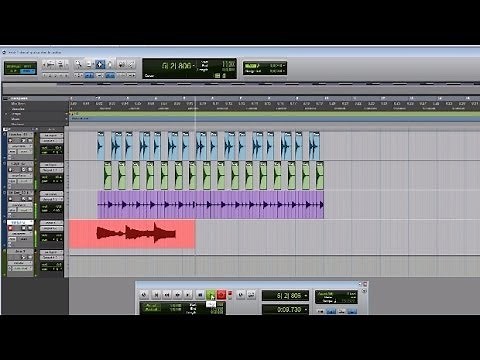Click the horizontal zoom control in toolbar
This screenshot has width=480, height=360.
pyautogui.click(x=50, y=64)
